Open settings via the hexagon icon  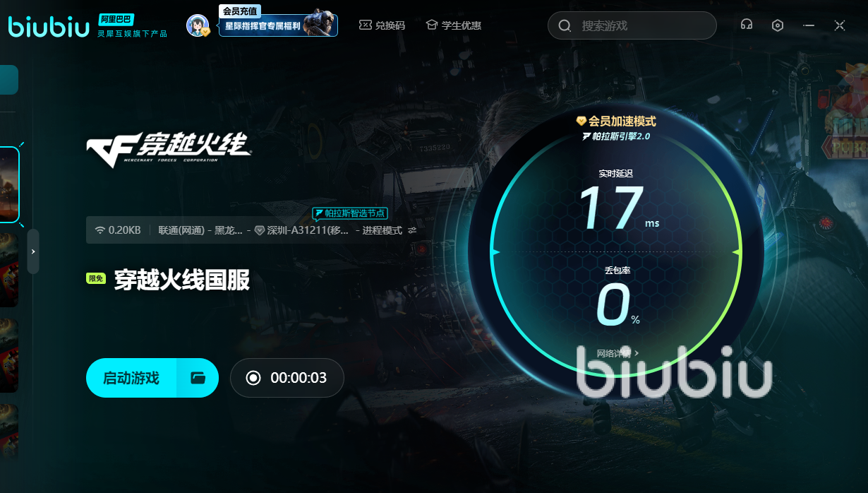click(x=777, y=25)
